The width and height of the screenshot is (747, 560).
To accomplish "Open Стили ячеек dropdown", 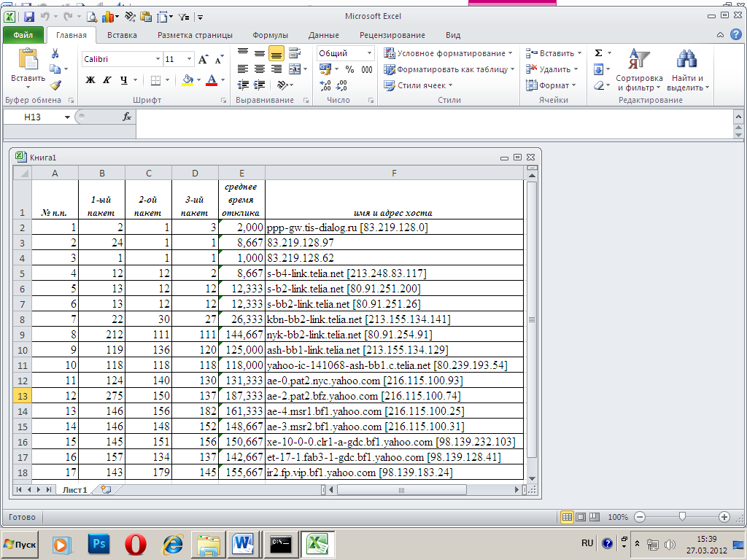I will pyautogui.click(x=418, y=86).
